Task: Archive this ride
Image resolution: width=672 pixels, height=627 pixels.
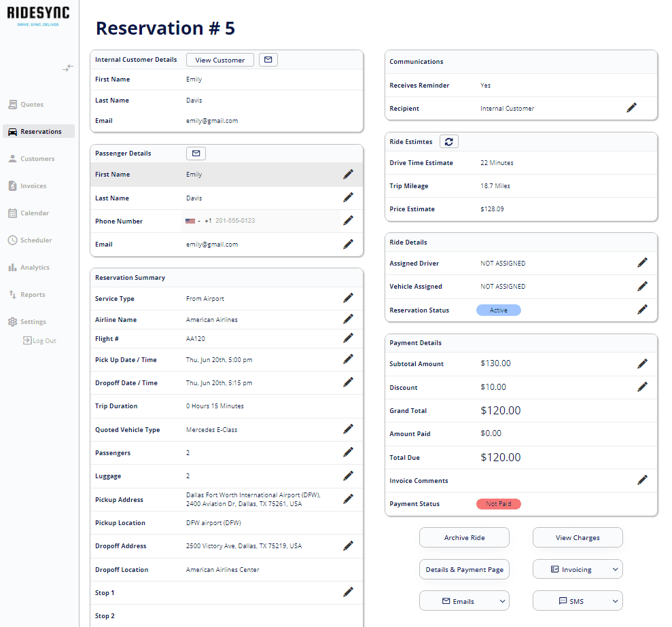Action: coord(464,537)
